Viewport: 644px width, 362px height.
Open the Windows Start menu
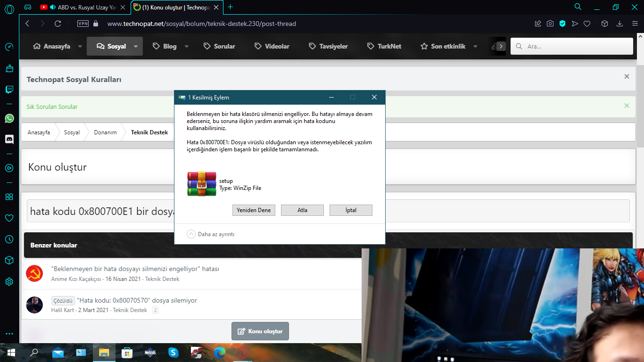coord(11,352)
